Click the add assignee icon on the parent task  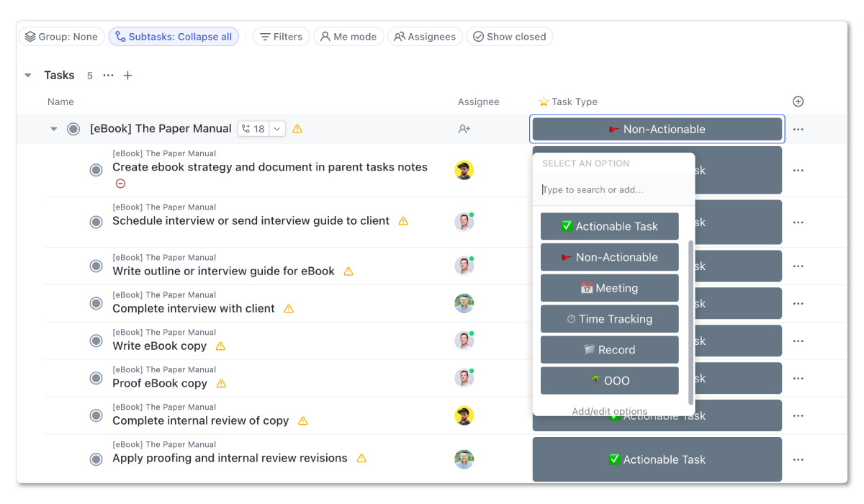point(464,128)
